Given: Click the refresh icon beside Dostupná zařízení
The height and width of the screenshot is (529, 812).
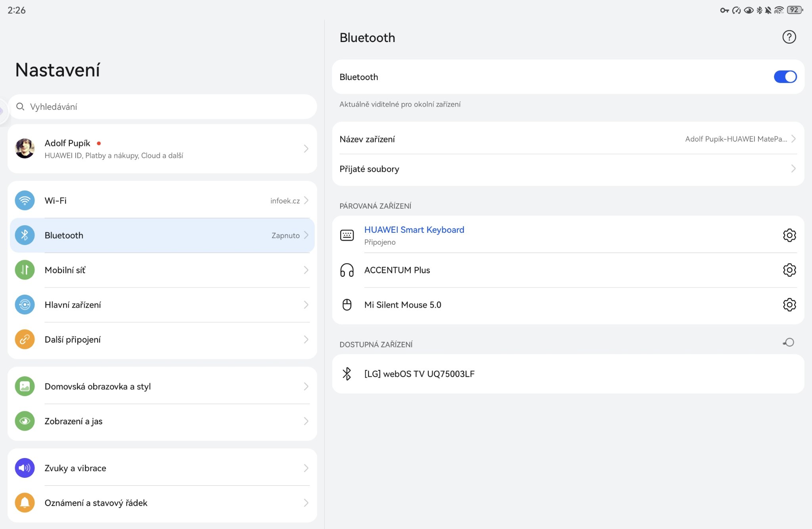Looking at the screenshot, I should 789,343.
